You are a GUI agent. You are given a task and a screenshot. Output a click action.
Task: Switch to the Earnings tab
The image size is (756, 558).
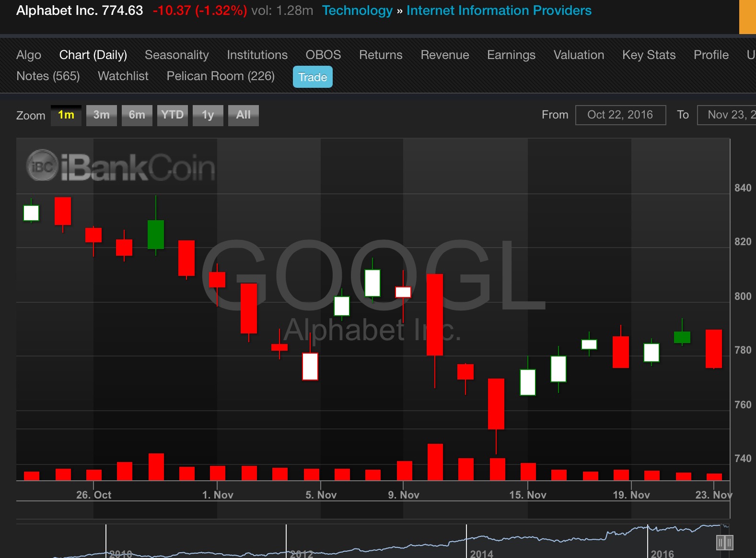point(512,55)
